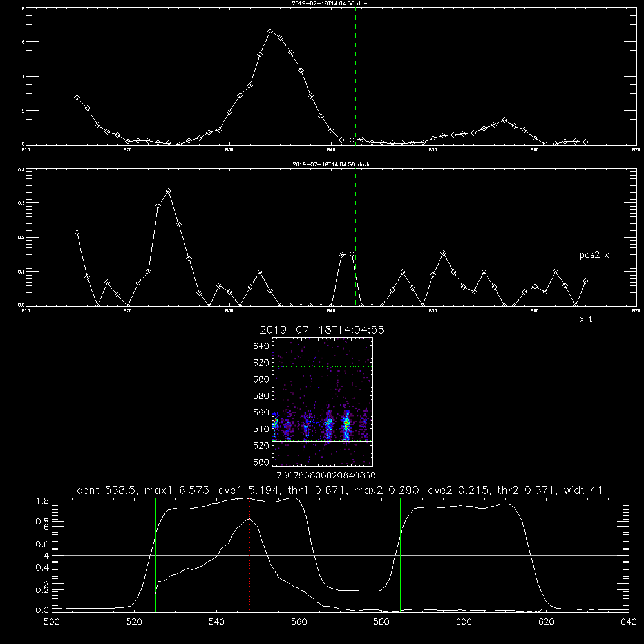Image resolution: width=644 pixels, height=644 pixels.
Task: Click the orange dashed center line in bottom plot
Action: 334,555
